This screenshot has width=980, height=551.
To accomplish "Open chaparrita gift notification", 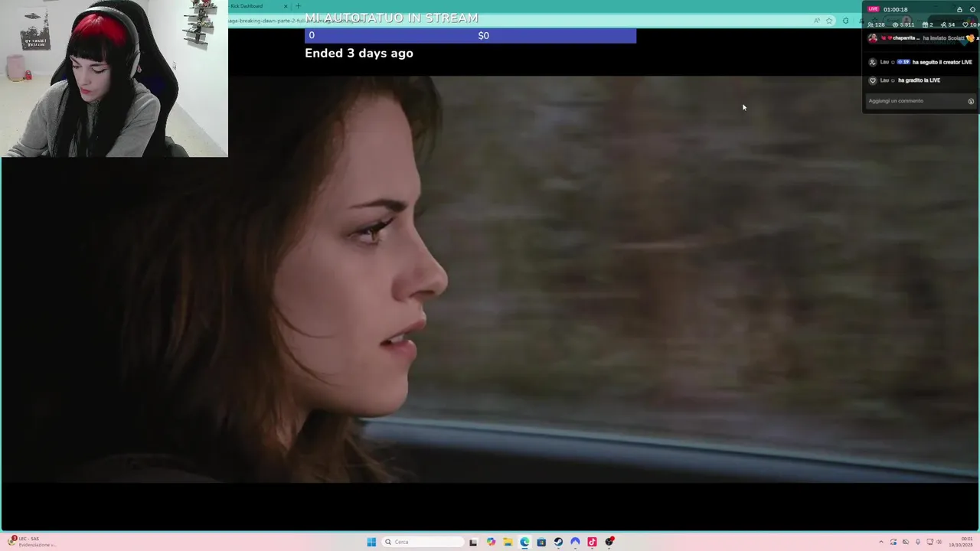I will (923, 37).
